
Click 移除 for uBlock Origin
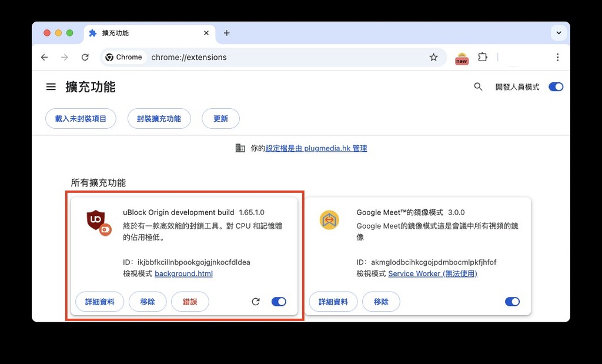pyautogui.click(x=148, y=302)
